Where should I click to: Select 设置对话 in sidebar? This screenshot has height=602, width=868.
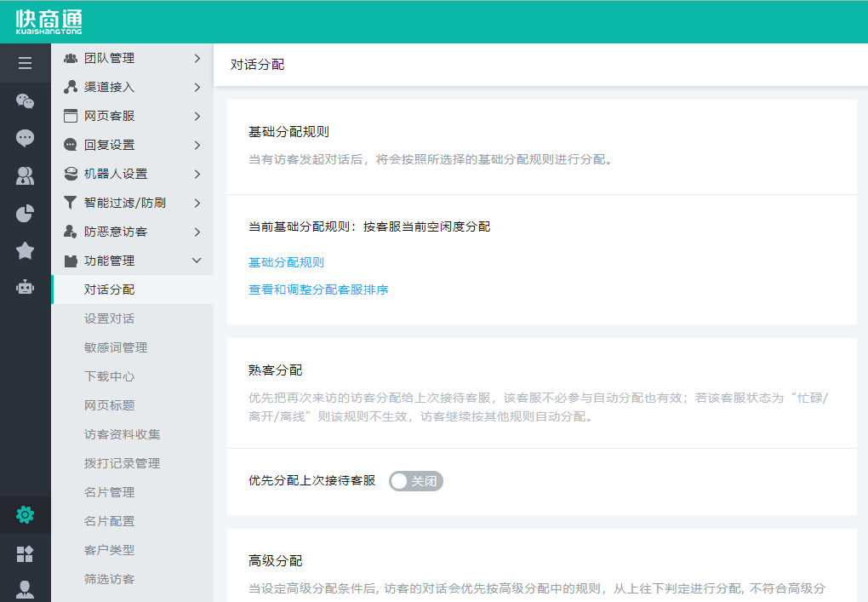point(109,318)
